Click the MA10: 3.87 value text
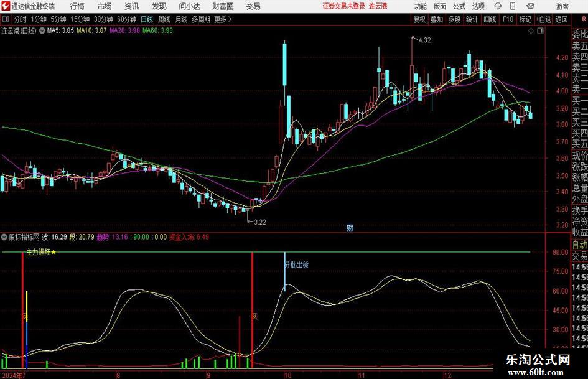Viewport: 588px width, 379px height. coord(92,30)
